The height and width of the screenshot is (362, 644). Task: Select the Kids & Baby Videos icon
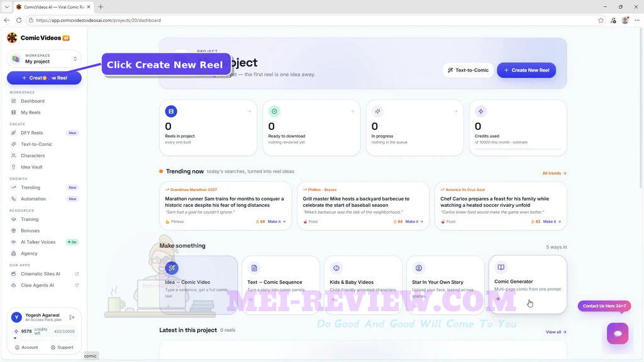[x=336, y=268]
